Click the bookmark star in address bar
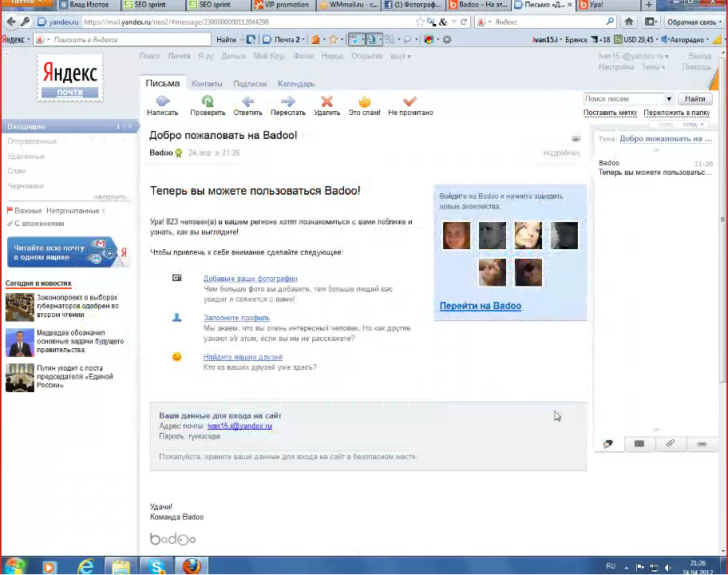The image size is (728, 575). pos(420,22)
